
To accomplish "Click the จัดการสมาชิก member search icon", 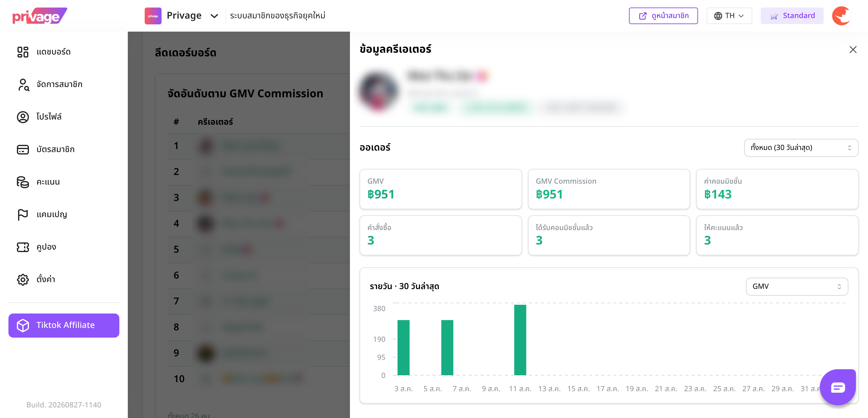I will click(x=23, y=85).
